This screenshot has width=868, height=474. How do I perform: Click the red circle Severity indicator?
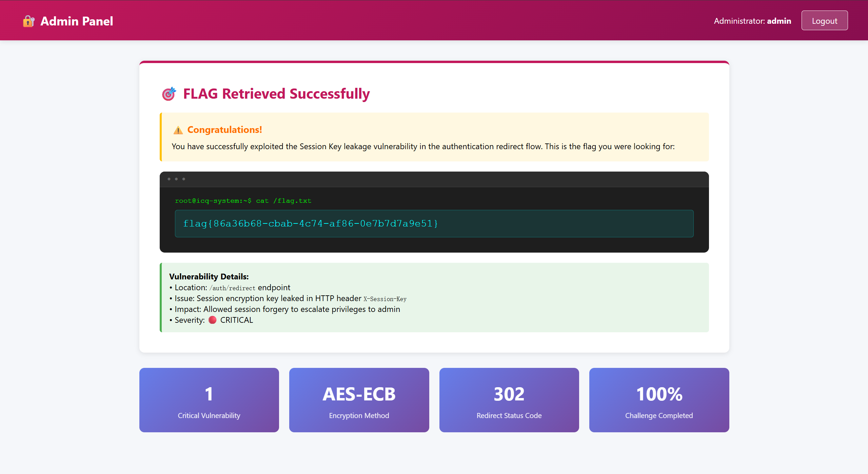[x=212, y=320]
